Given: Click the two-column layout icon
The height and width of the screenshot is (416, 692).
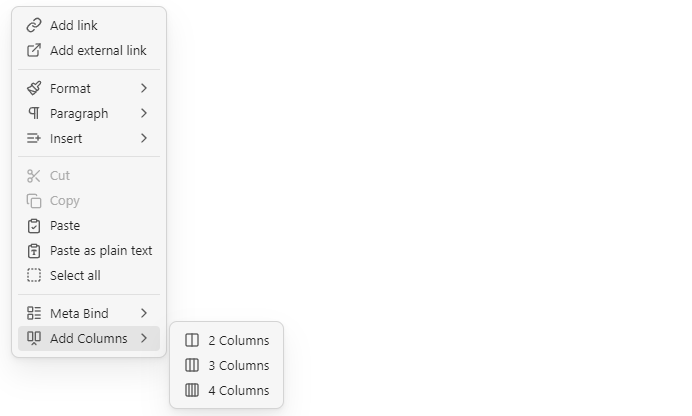Looking at the screenshot, I should click(192, 340).
